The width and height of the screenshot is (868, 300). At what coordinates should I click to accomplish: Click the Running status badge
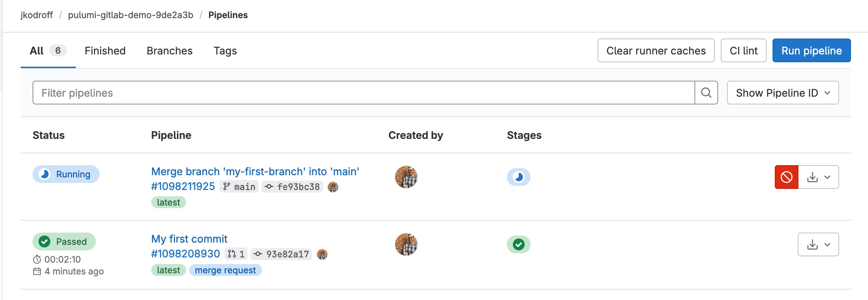pos(66,174)
